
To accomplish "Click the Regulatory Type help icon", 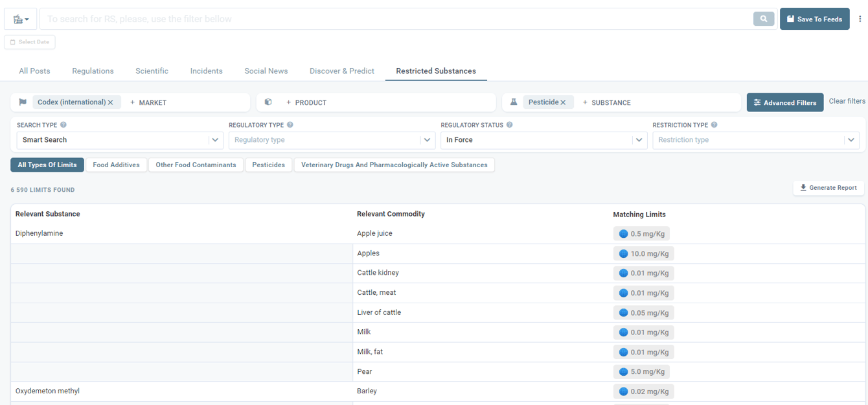I will [x=290, y=125].
